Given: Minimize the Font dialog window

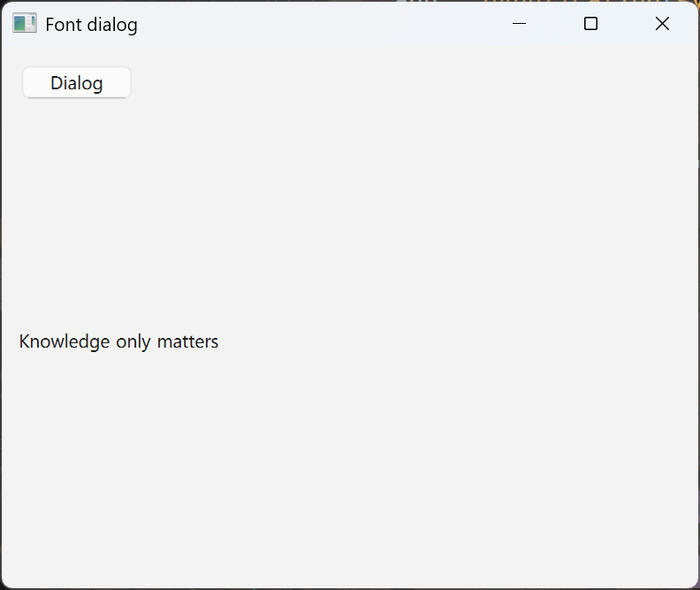Looking at the screenshot, I should coord(520,24).
